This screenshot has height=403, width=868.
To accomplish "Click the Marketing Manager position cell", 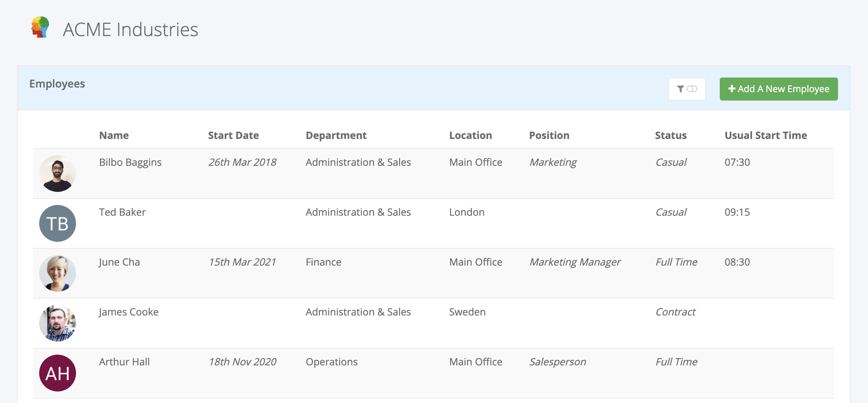I will coord(575,262).
